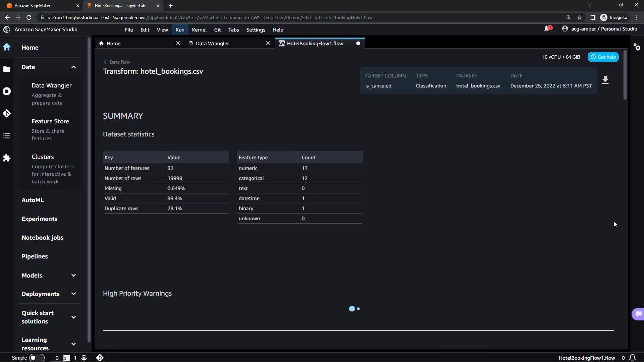Download the data insights report
The height and width of the screenshot is (362, 644).
tap(605, 80)
